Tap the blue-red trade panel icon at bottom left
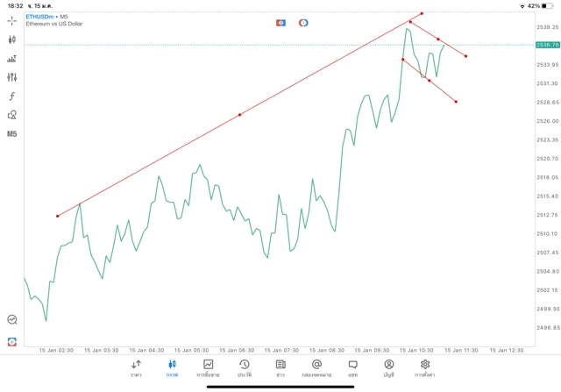561x392 pixels. click(x=12, y=341)
